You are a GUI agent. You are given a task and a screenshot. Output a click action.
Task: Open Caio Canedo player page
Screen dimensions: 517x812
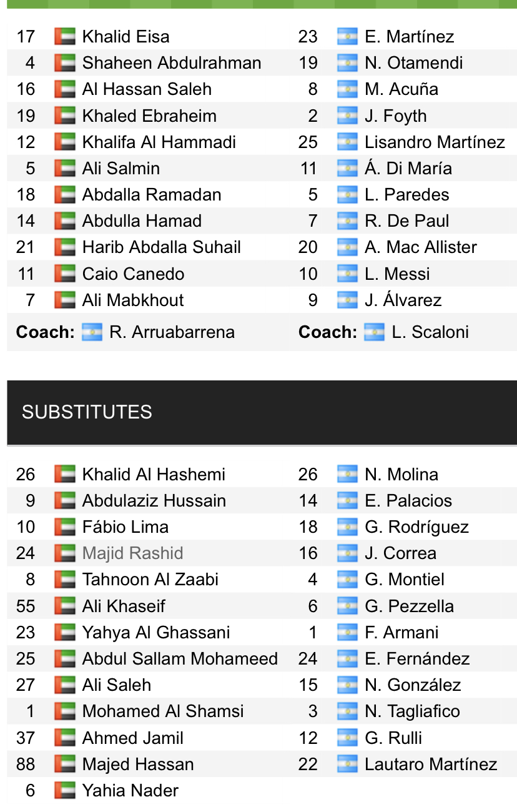(133, 274)
